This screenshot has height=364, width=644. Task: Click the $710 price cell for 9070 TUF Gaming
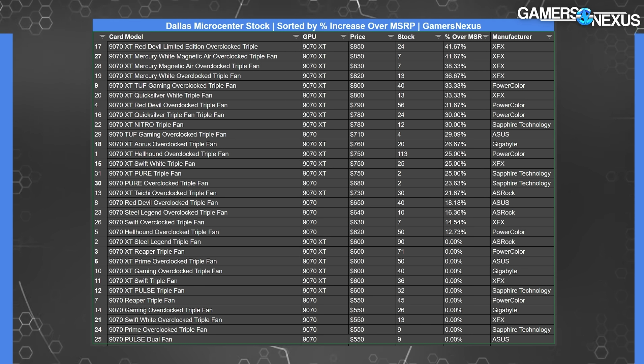(x=372, y=134)
